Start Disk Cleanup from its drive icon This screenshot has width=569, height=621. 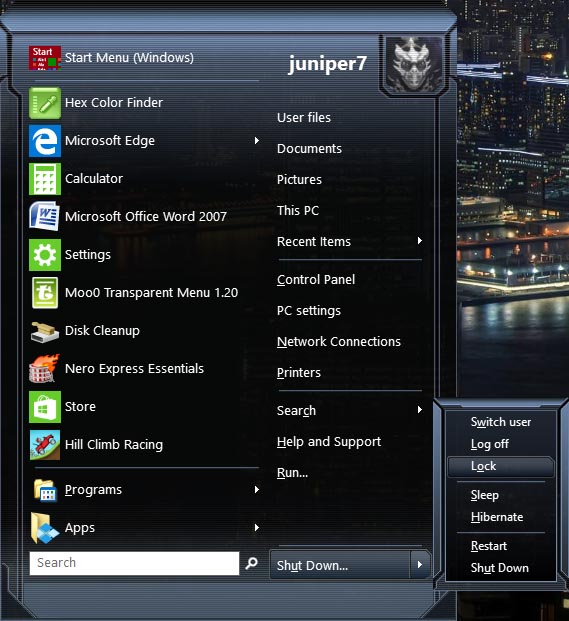pyautogui.click(x=45, y=331)
